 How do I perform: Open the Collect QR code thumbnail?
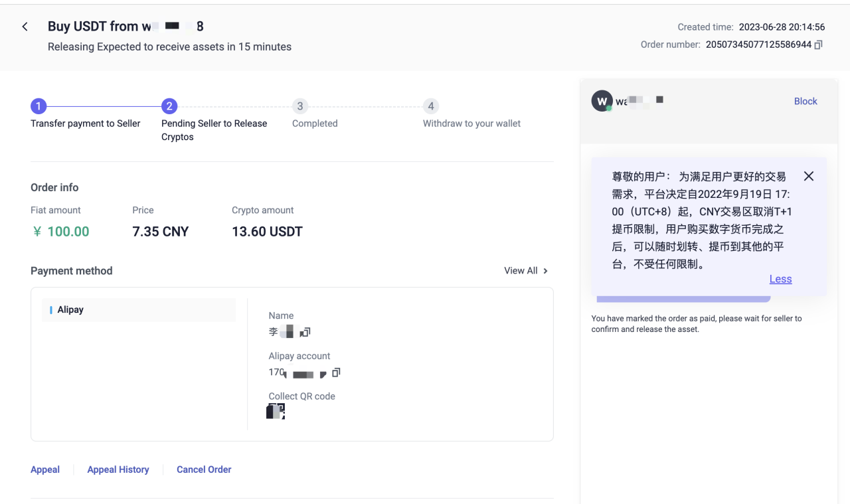point(276,412)
